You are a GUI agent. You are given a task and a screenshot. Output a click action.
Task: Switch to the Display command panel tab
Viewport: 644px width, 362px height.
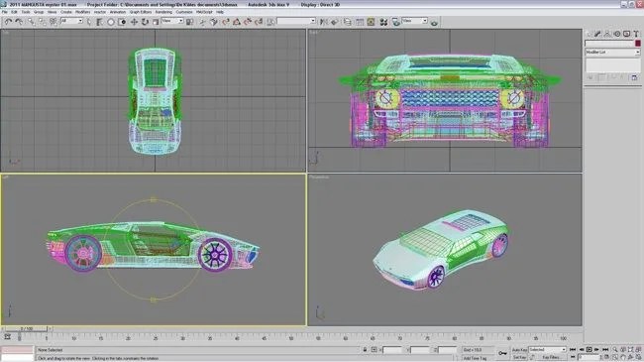tap(626, 34)
